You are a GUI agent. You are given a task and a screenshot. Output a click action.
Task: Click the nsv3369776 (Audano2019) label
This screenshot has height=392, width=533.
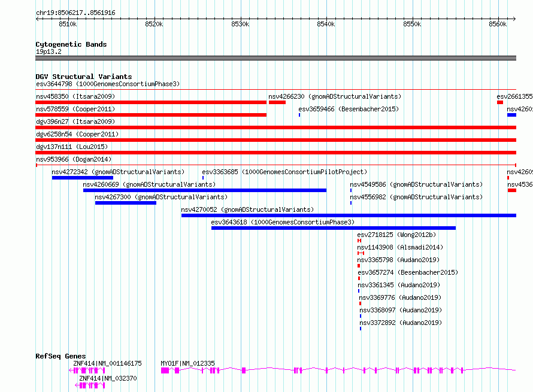click(400, 297)
